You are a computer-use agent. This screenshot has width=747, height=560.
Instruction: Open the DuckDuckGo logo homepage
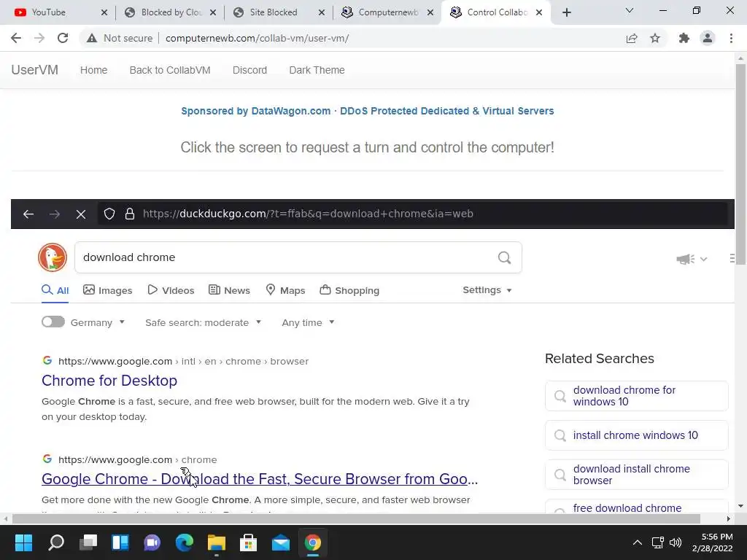[x=53, y=257]
